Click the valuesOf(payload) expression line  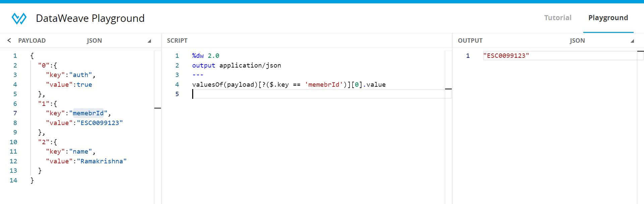[x=289, y=85]
